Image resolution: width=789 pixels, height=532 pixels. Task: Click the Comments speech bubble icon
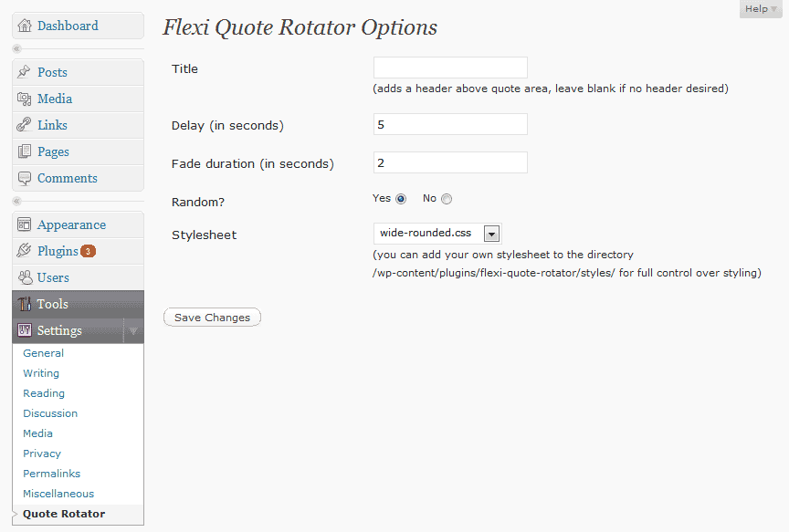click(25, 178)
